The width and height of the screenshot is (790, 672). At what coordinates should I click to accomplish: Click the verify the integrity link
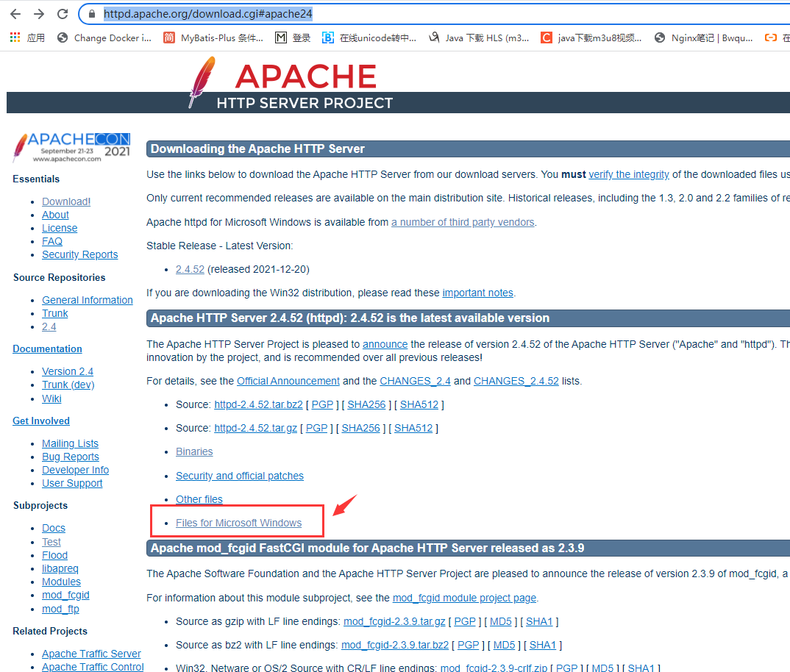(x=629, y=174)
